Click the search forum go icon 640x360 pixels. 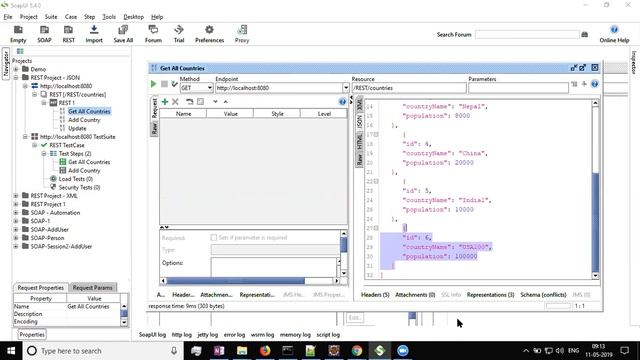[x=584, y=35]
